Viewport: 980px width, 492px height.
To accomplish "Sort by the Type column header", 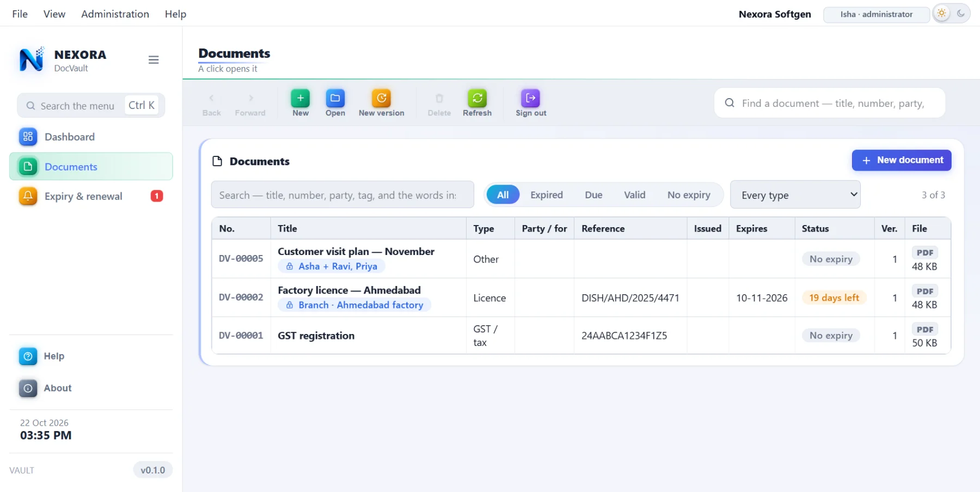I will [x=490, y=228].
